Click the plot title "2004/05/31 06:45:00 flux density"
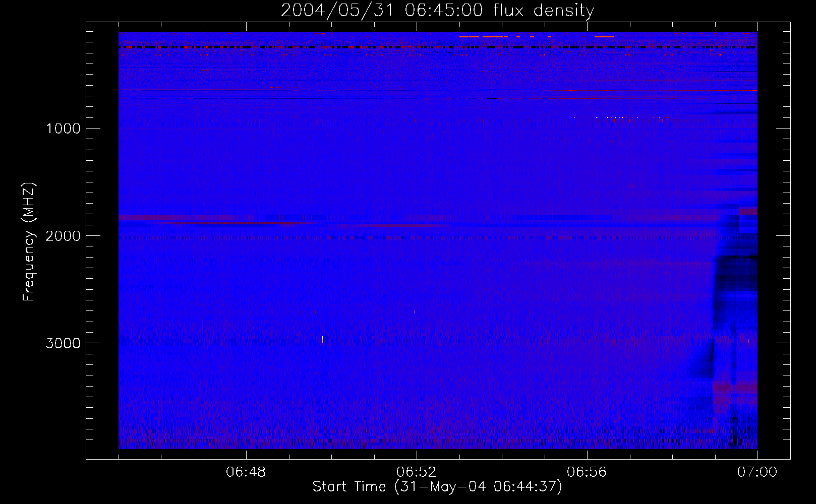Screen dimensions: 816x504 (437, 11)
